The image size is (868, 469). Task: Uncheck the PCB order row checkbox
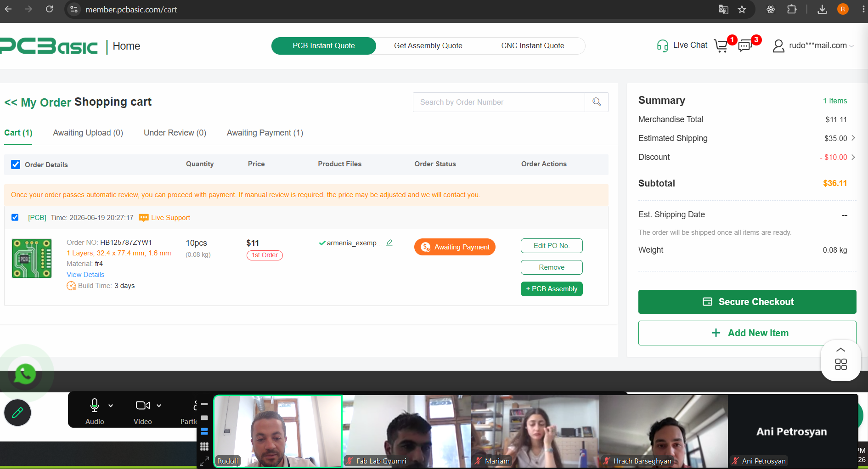pos(15,217)
